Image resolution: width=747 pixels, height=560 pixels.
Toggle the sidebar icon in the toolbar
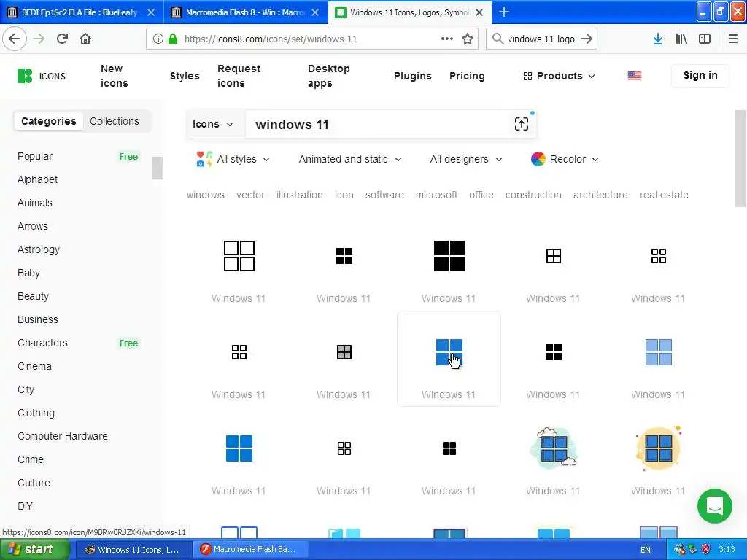coord(705,39)
